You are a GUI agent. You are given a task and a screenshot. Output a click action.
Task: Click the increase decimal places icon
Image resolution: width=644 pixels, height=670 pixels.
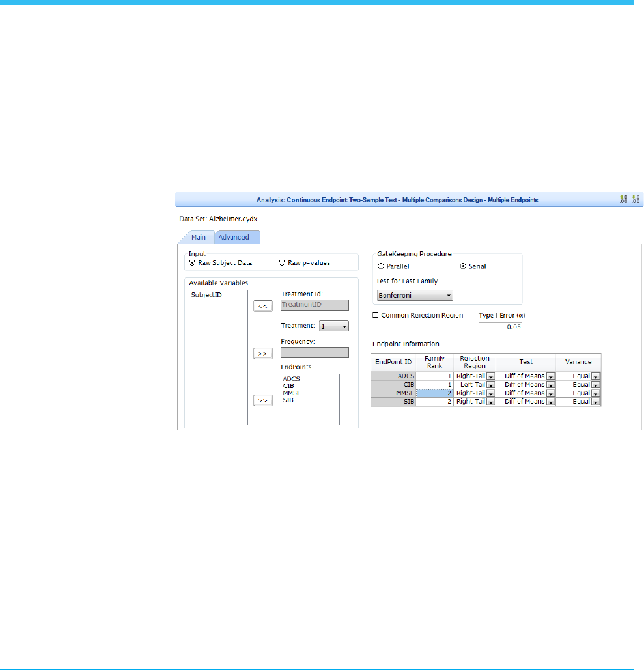click(x=623, y=199)
